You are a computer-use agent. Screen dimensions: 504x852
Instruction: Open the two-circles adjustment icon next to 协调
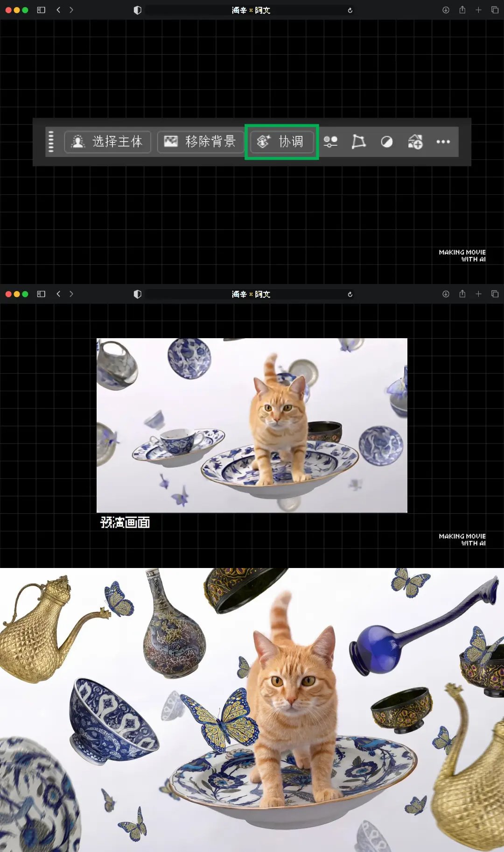[x=330, y=142]
